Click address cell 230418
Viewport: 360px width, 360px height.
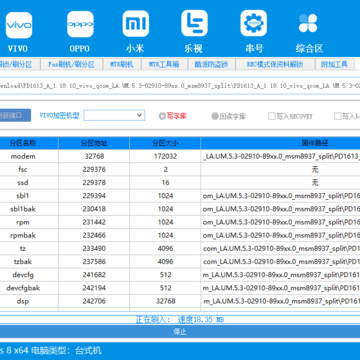(94, 209)
